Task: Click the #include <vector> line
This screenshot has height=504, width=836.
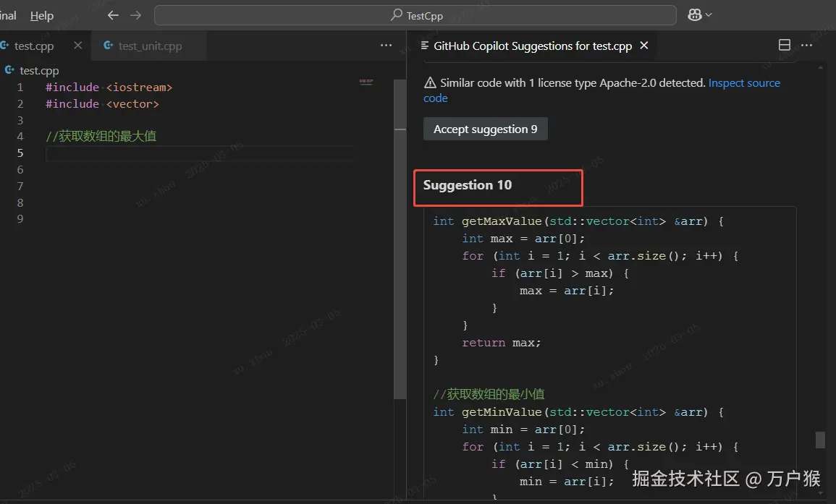Action: [102, 104]
